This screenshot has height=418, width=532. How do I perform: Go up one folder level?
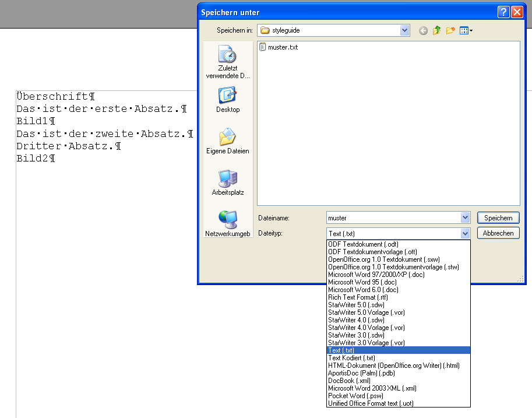[437, 31]
